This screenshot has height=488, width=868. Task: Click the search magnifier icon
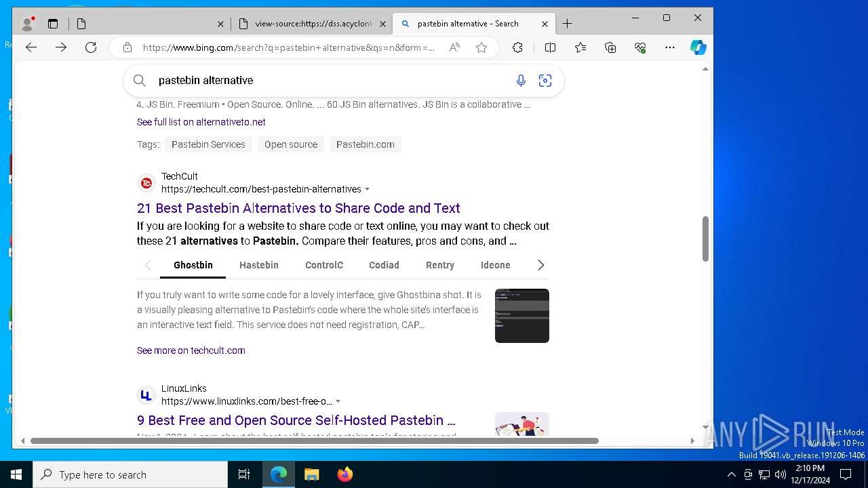coord(140,81)
